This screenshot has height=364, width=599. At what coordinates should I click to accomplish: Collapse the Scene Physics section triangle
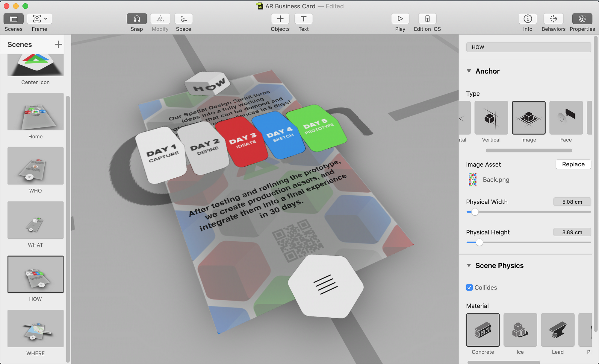[469, 266]
